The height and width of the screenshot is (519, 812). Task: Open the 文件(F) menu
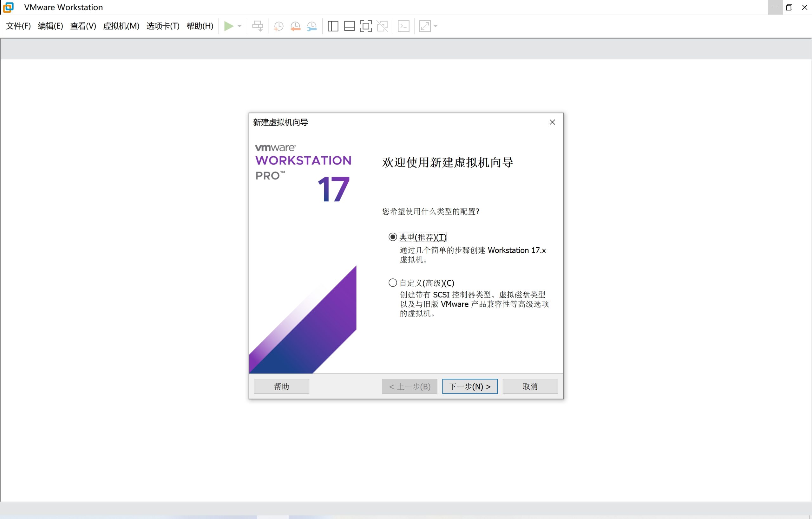(18, 26)
